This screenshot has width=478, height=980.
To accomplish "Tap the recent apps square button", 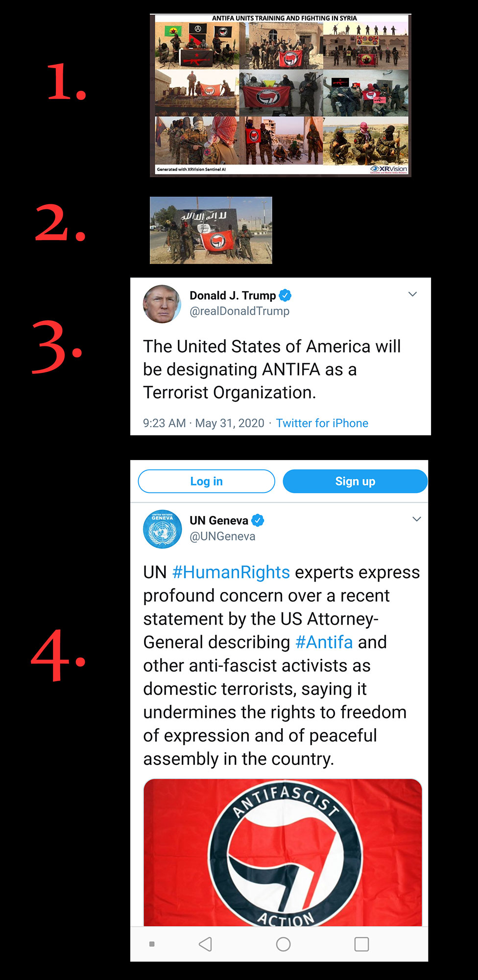I will point(361,944).
